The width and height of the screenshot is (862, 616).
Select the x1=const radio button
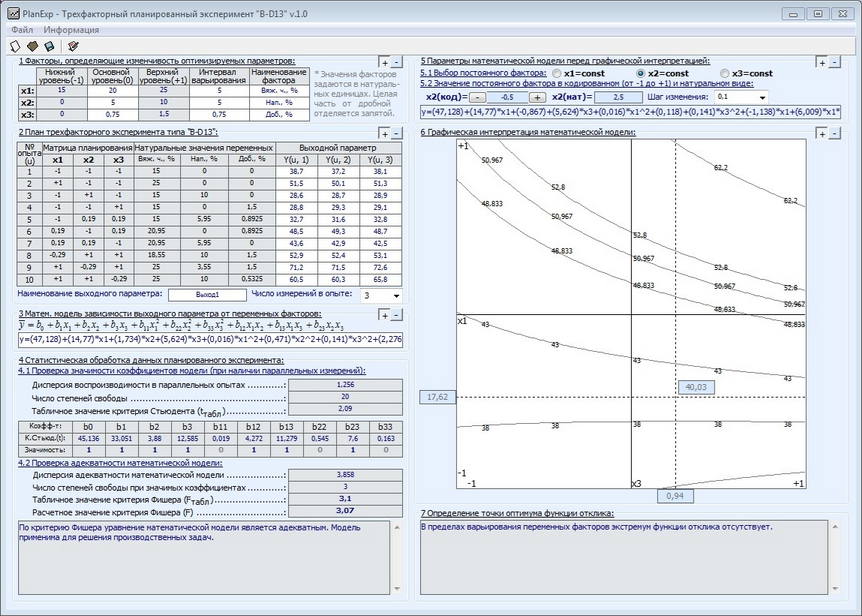(556, 74)
